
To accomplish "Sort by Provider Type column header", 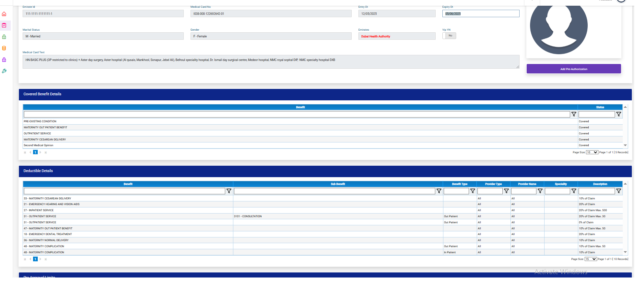I will coord(493,184).
